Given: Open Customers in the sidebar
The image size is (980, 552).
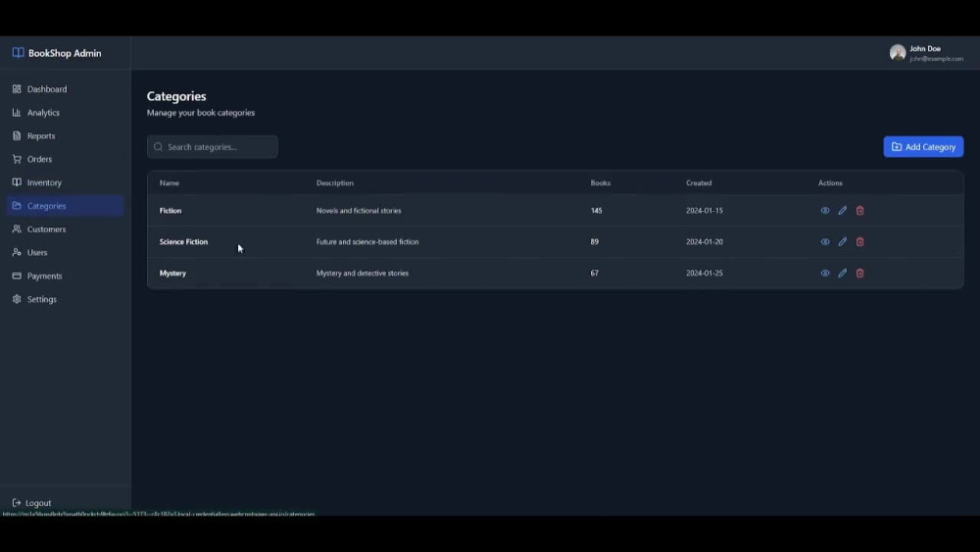Looking at the screenshot, I should tap(65, 228).
